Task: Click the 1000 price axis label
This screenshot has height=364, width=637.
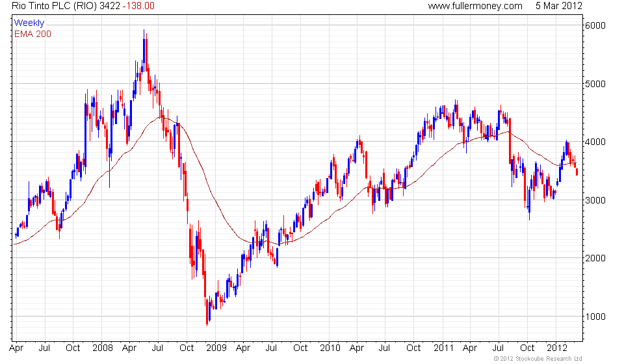Action: point(595,317)
